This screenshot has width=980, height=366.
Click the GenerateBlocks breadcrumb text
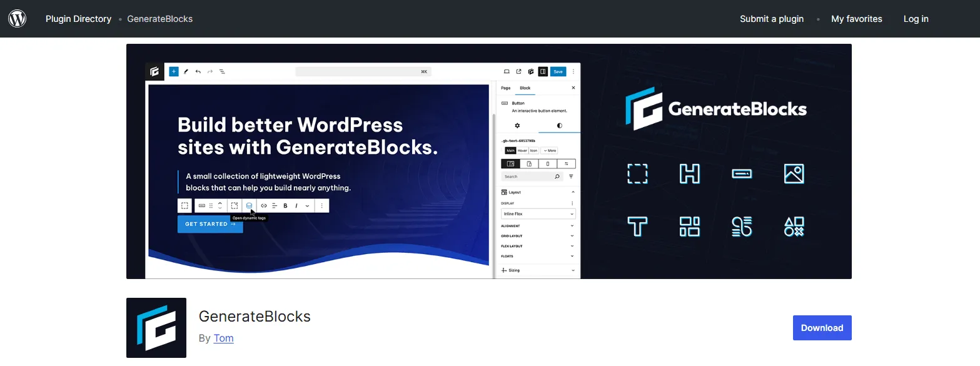(x=159, y=19)
